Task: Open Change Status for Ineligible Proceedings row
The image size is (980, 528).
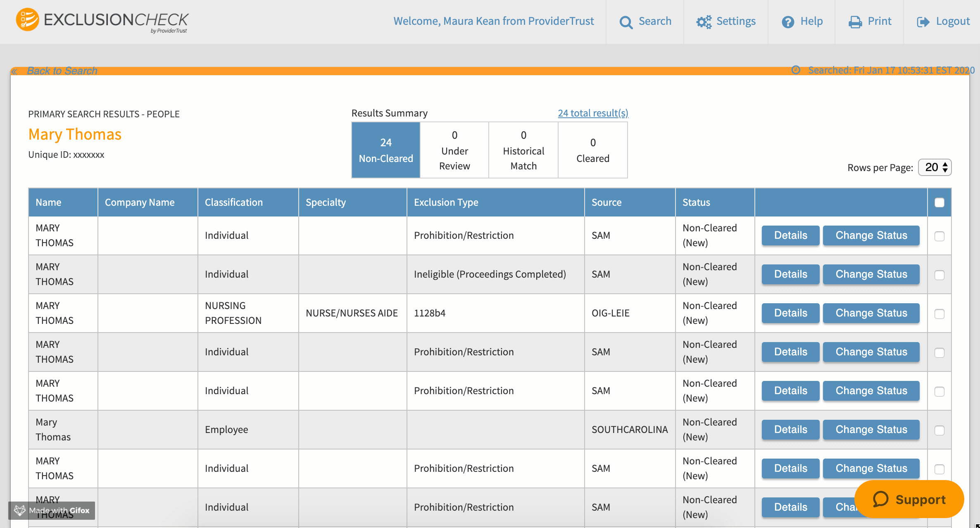Action: (871, 274)
